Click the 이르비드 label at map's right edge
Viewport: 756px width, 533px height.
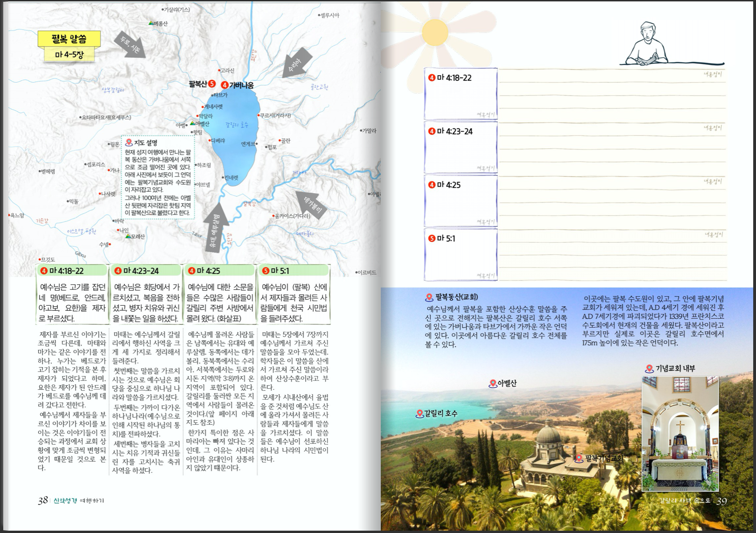point(366,272)
